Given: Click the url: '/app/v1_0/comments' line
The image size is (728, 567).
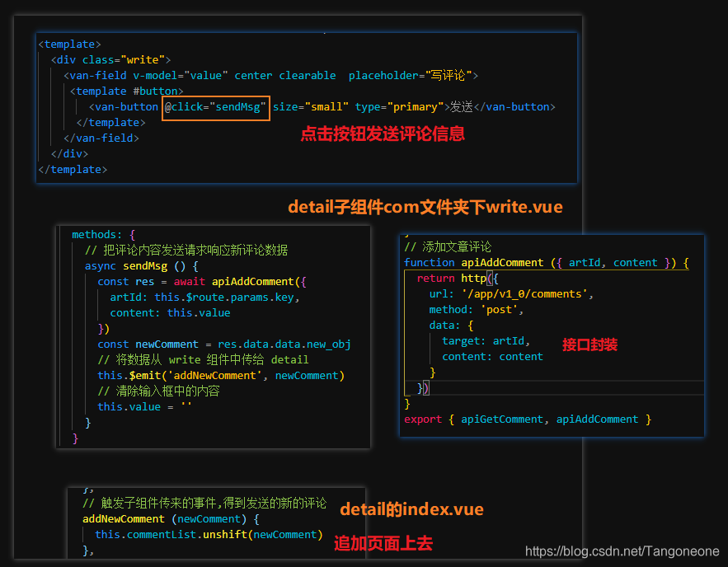Looking at the screenshot, I should [x=511, y=295].
